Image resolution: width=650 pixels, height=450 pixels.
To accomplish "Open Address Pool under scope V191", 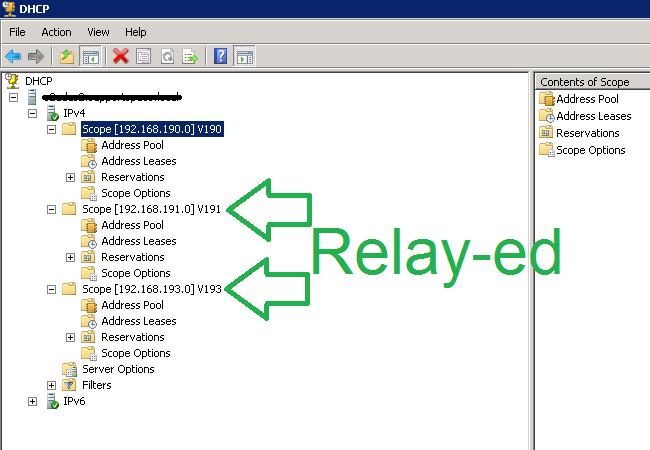I will (x=132, y=225).
